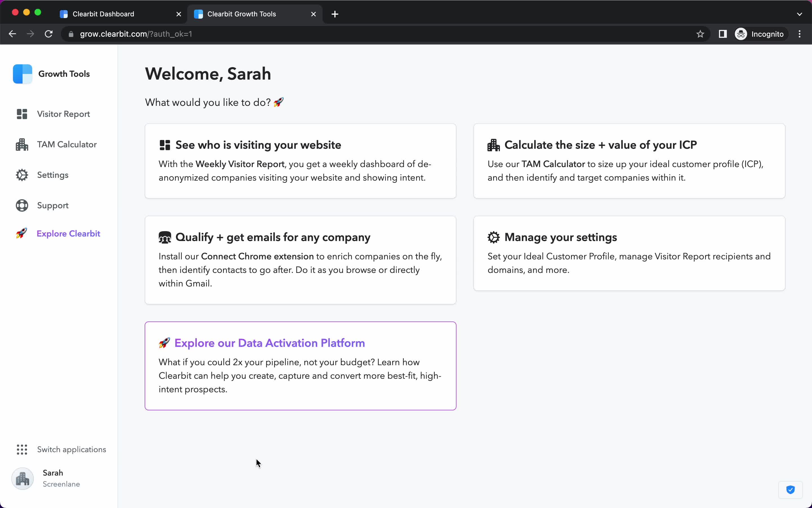The width and height of the screenshot is (812, 508).
Task: Click Switch applications label
Action: coord(71,450)
